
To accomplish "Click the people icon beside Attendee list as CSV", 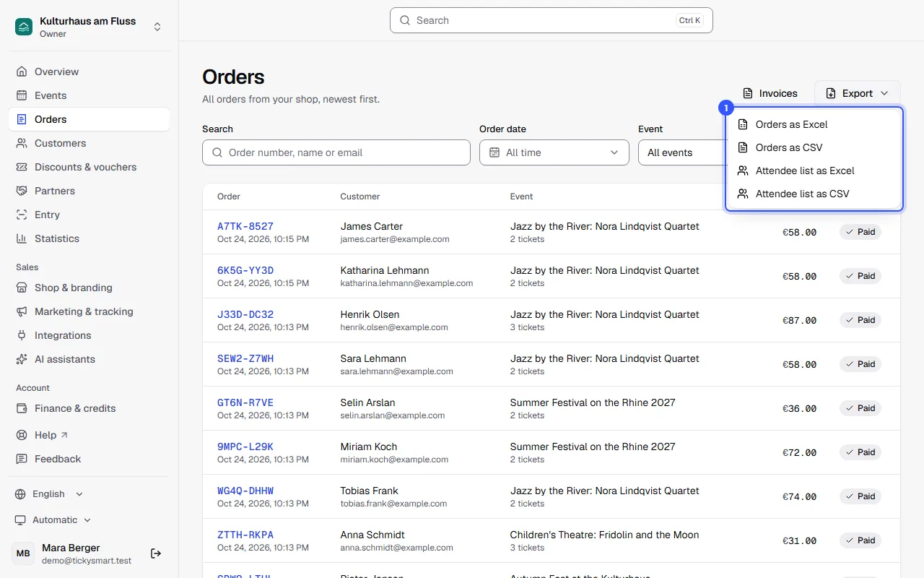I will (x=743, y=194).
